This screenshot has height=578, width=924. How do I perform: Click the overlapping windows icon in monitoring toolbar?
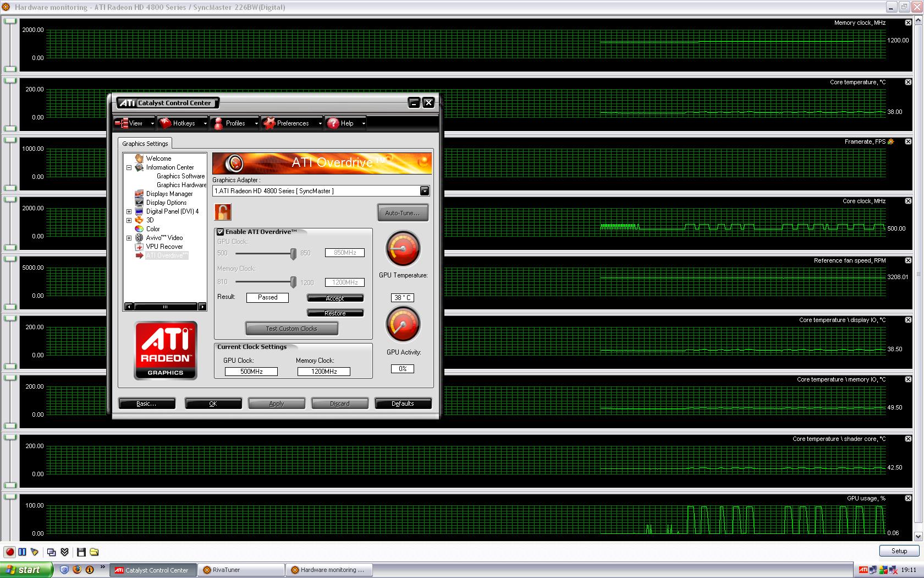(x=52, y=552)
